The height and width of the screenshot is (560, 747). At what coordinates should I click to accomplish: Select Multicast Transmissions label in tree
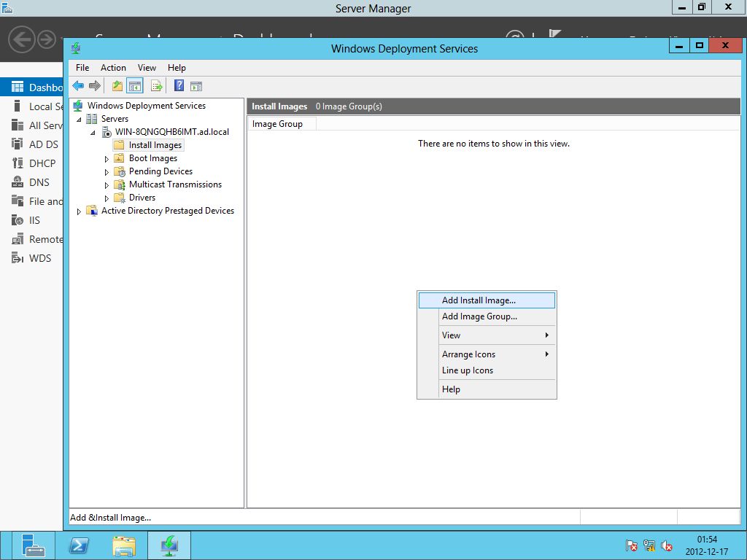(x=175, y=184)
